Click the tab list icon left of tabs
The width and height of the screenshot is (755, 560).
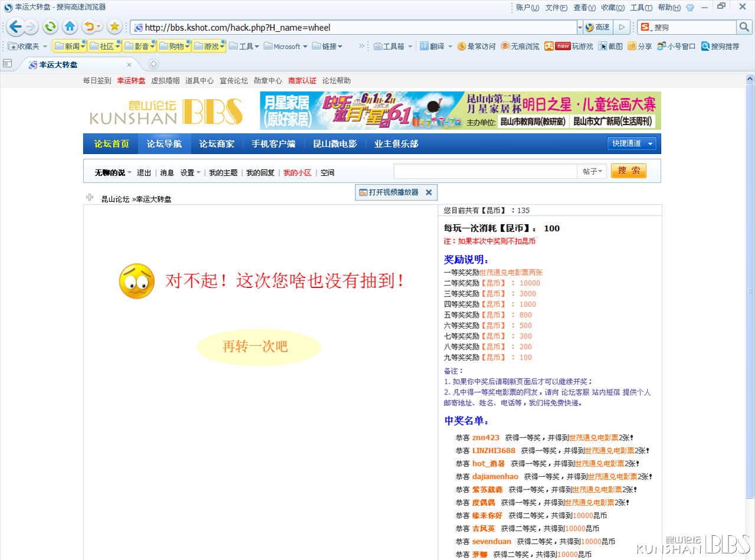click(x=8, y=63)
